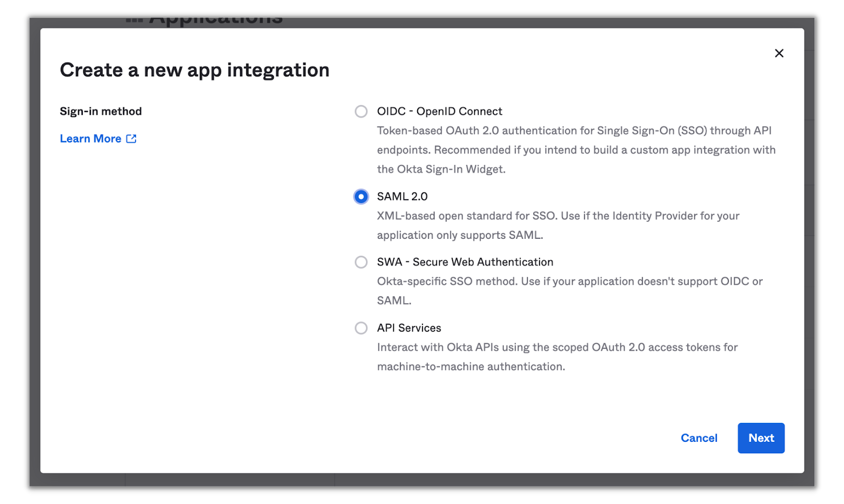844x504 pixels.
Task: Click the "API Services" option label
Action: click(x=409, y=328)
